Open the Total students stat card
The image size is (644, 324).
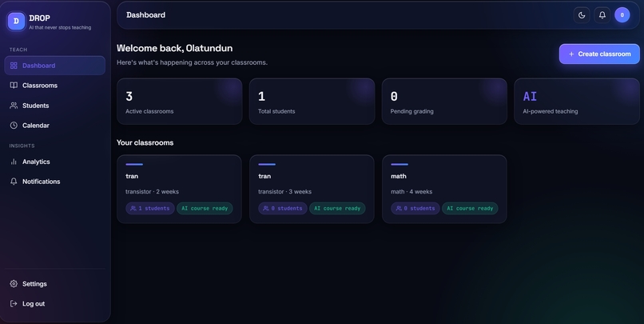[x=312, y=102]
